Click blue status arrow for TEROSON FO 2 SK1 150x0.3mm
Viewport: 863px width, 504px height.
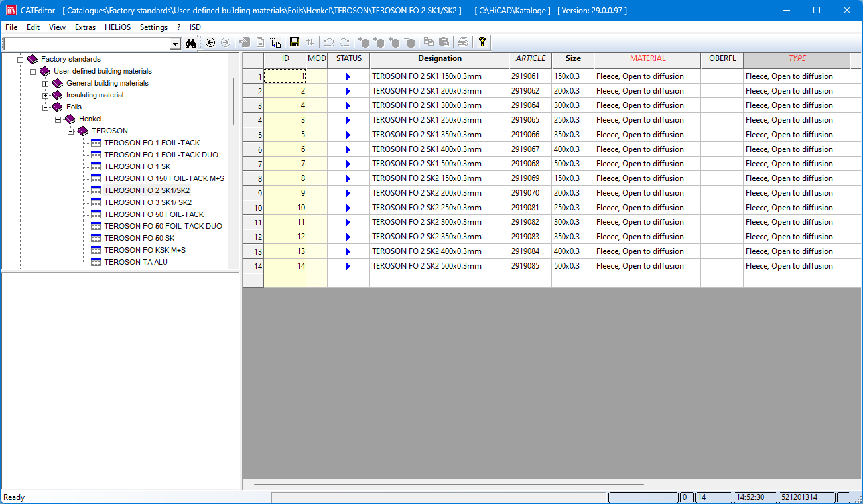(348, 77)
